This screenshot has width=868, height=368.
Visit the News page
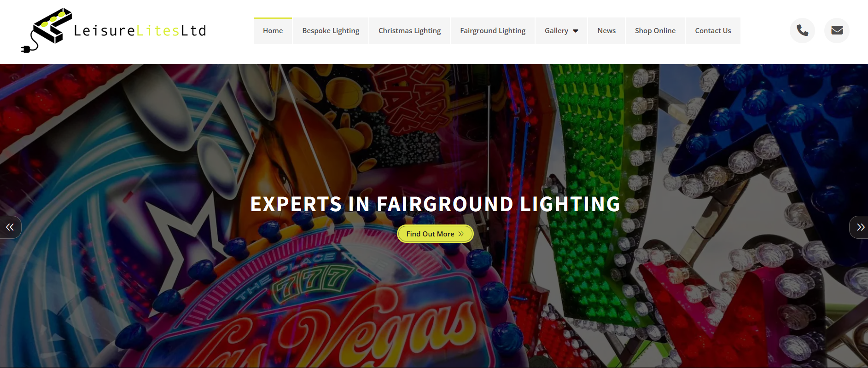tap(606, 31)
